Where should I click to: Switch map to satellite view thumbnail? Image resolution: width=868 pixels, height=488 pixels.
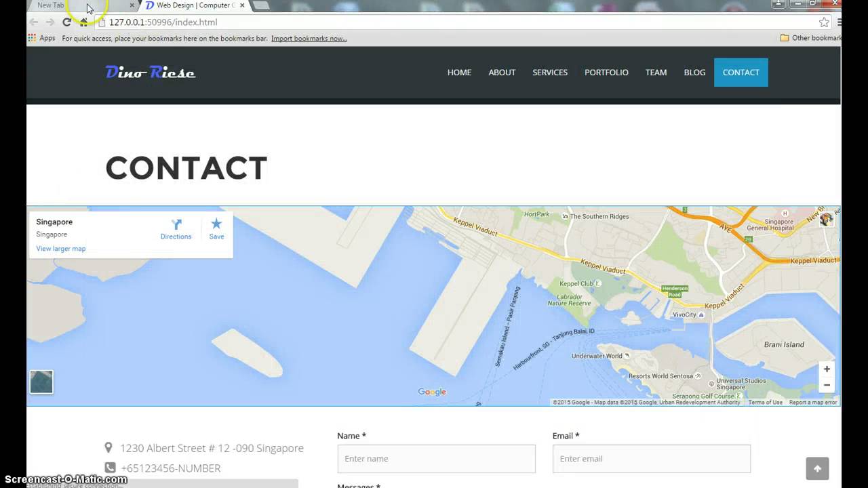(x=41, y=382)
